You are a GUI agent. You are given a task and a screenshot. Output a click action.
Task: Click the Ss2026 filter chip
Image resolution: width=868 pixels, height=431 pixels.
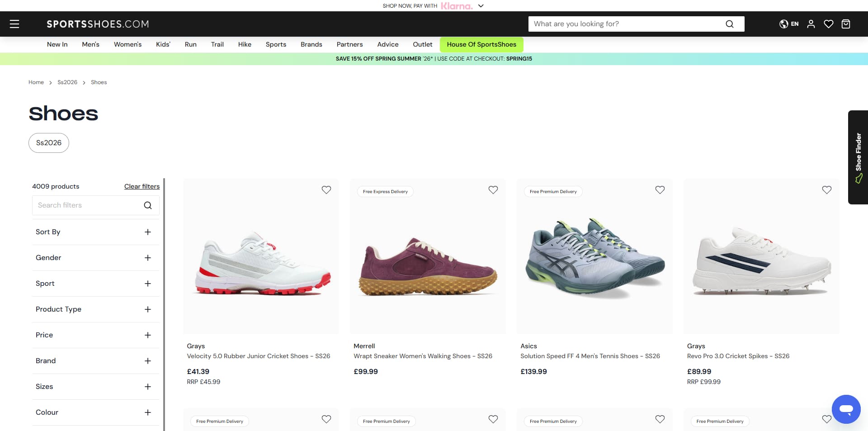coord(49,143)
